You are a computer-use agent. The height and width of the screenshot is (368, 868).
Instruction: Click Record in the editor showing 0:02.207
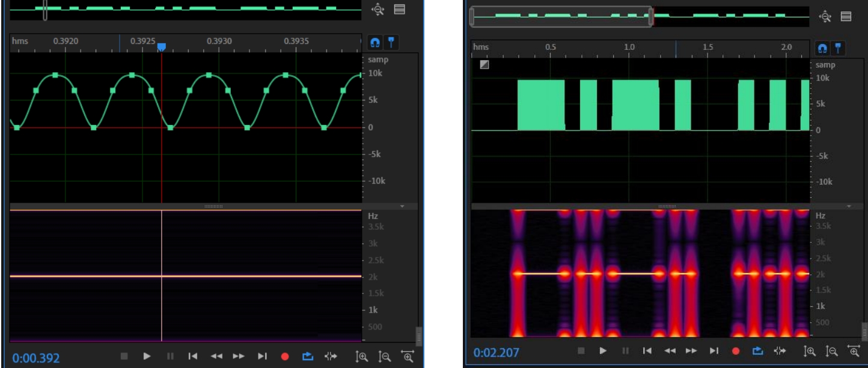[735, 351]
